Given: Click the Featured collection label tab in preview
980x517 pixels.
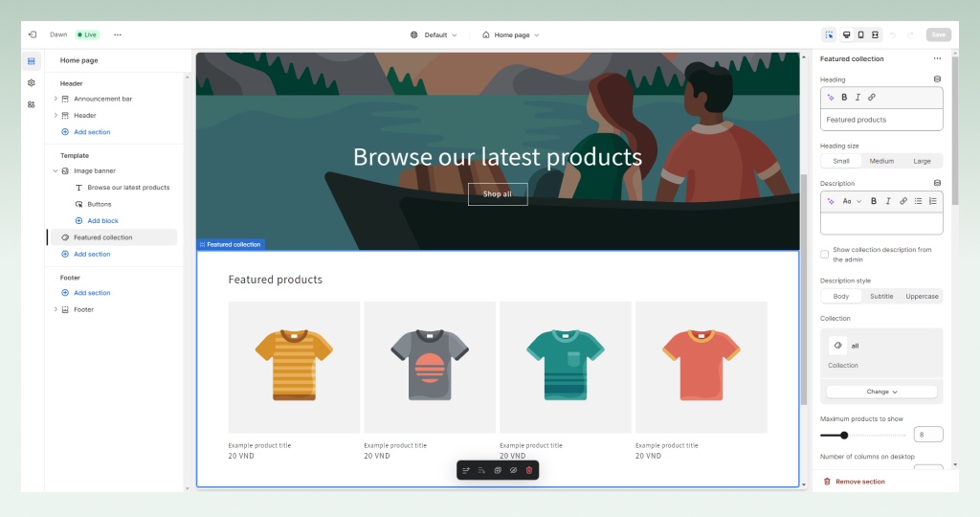Looking at the screenshot, I should click(231, 244).
